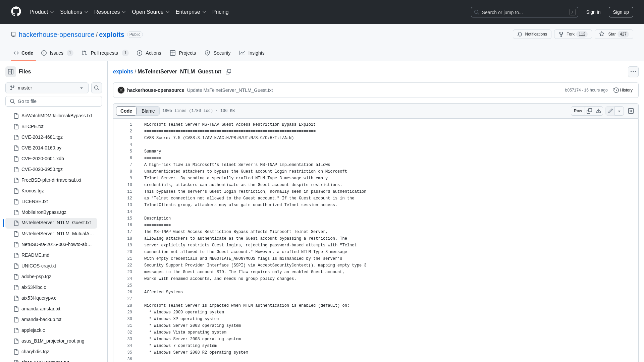Open asus_B1M_projector_root.png file entry

(x=53, y=341)
